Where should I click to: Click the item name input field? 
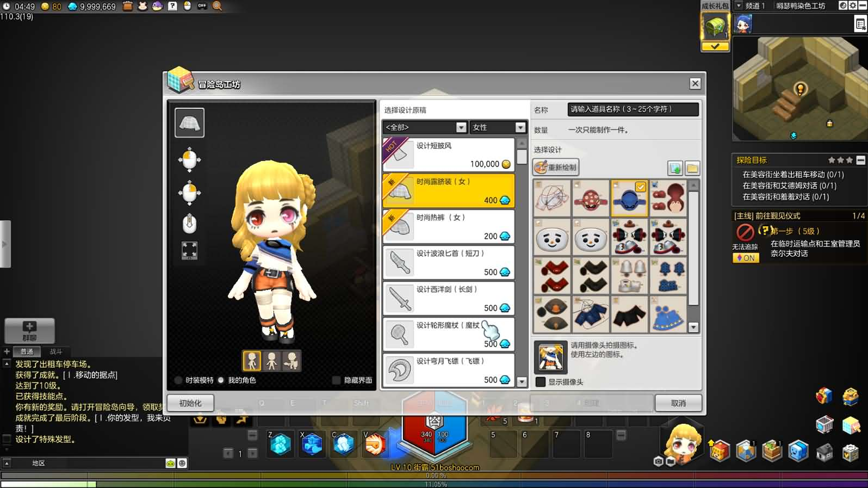point(633,109)
